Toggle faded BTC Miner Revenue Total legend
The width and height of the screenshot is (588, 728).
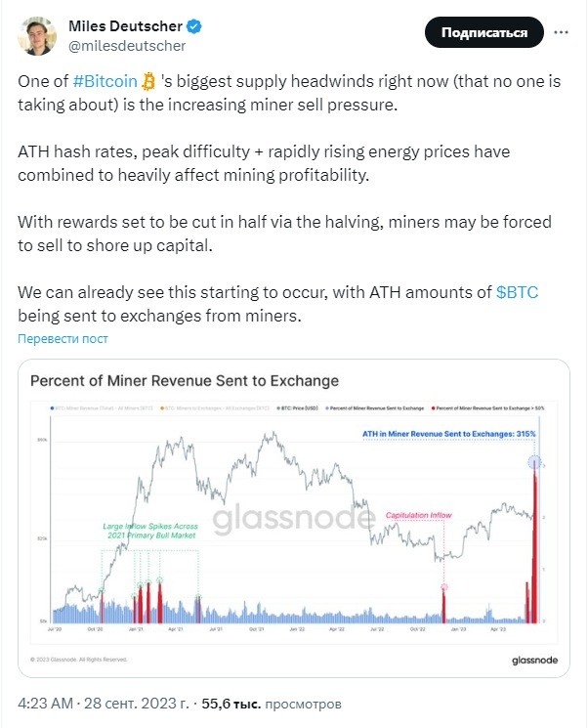click(x=102, y=408)
